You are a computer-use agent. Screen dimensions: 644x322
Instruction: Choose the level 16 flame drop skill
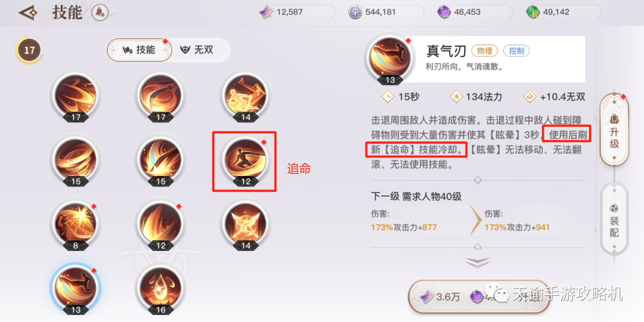(160, 290)
